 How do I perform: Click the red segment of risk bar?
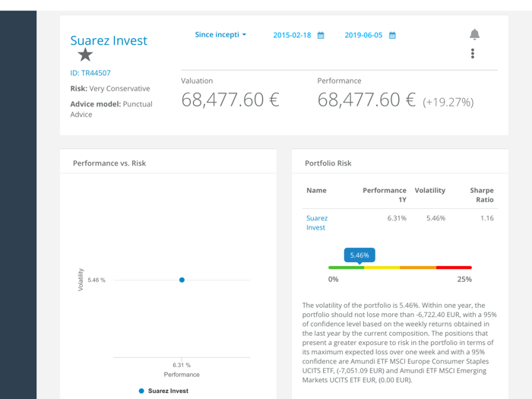[454, 268]
